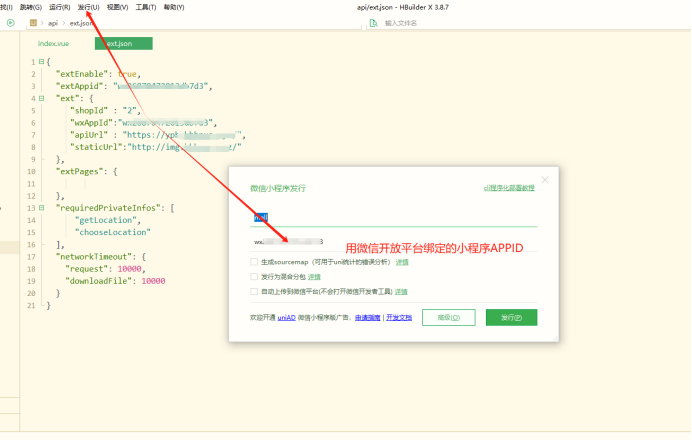Screen dimensions: 692x441
Task: Click the 申请开通 link
Action: click(368, 317)
